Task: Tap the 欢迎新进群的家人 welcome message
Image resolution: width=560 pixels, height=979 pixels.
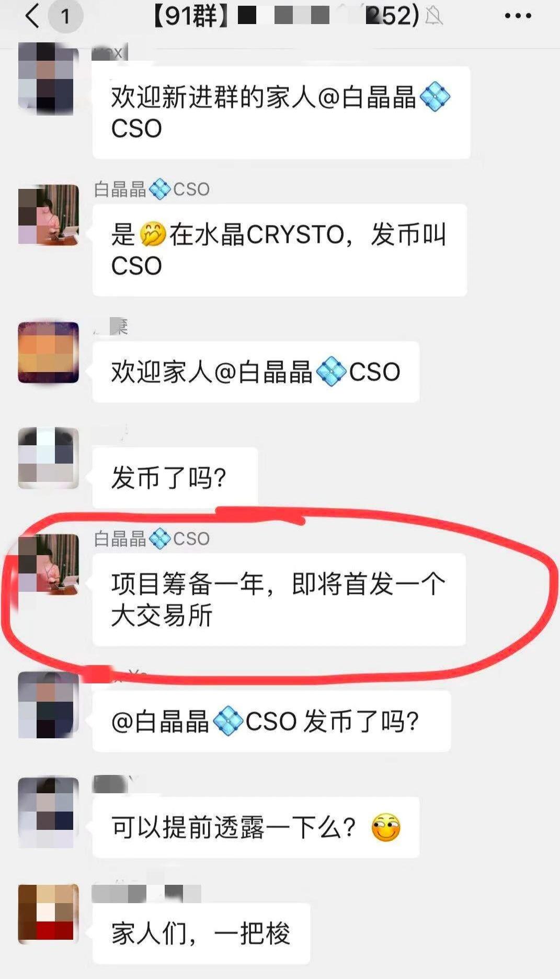Action: 281,112
